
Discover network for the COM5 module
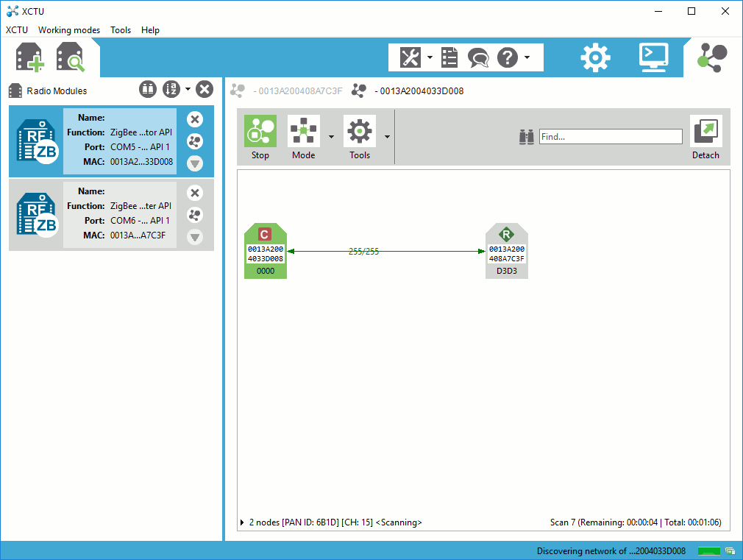pos(195,141)
